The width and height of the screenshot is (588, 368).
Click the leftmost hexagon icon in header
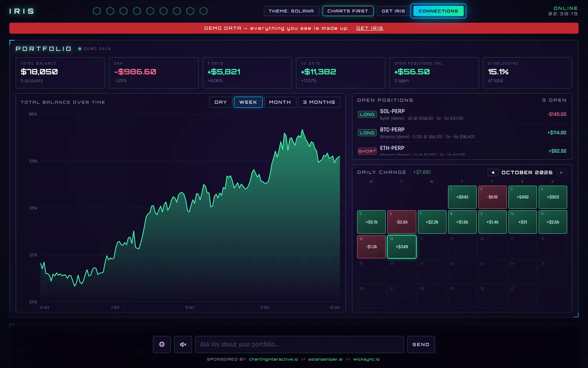97,11
